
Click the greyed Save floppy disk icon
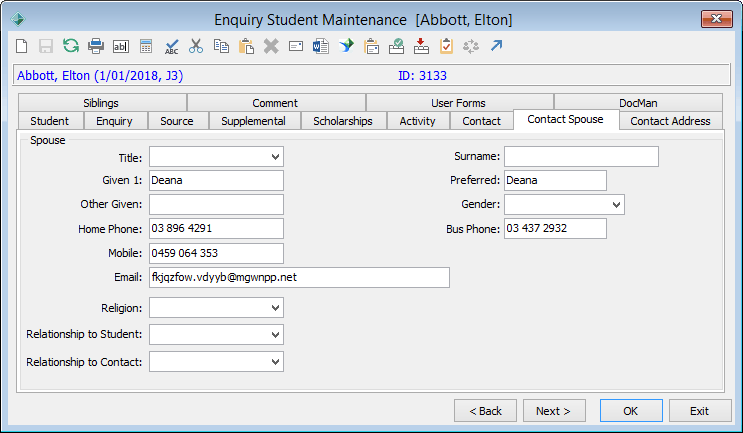pos(46,46)
